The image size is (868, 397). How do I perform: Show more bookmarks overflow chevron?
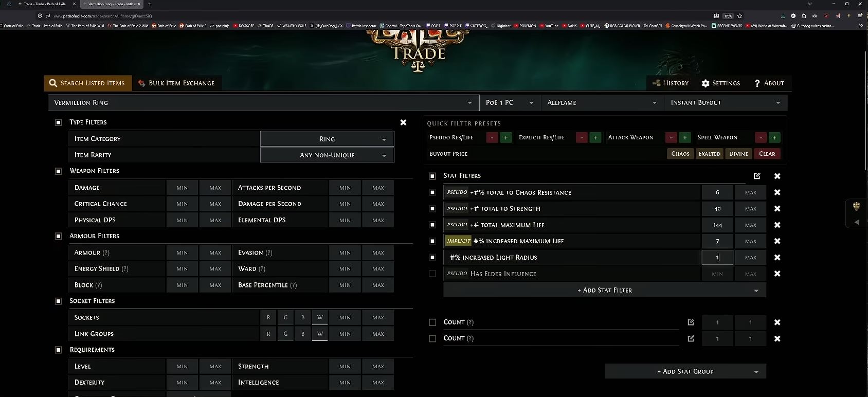(x=861, y=26)
